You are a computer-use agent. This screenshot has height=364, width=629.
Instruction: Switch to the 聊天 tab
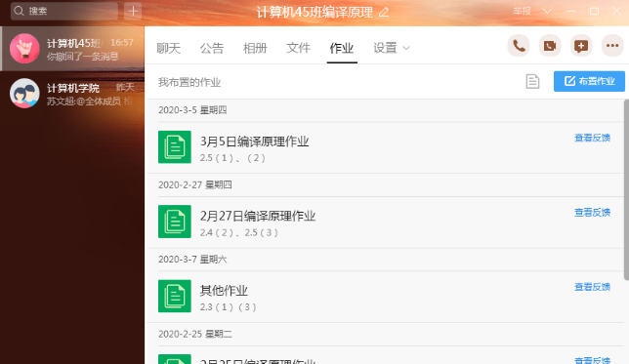coord(168,48)
